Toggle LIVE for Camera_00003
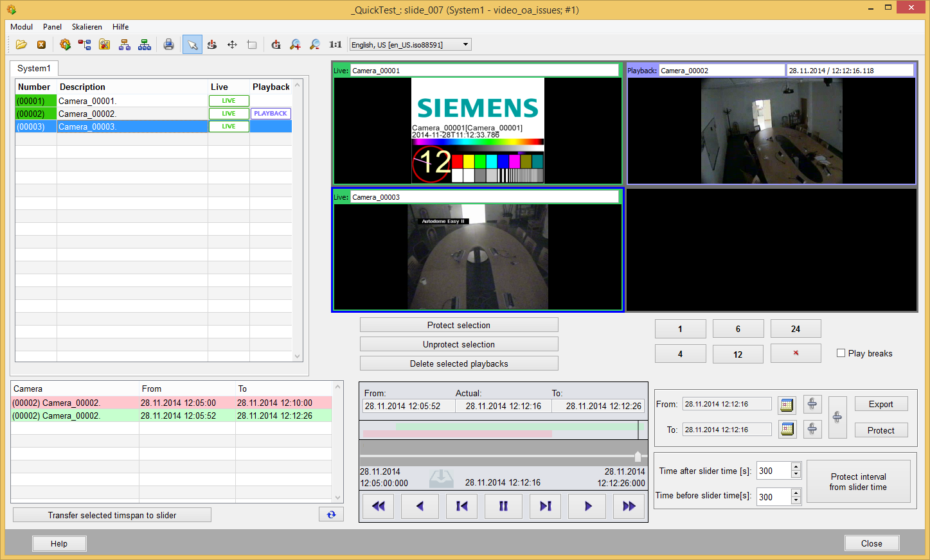The width and height of the screenshot is (930, 560). pyautogui.click(x=229, y=127)
